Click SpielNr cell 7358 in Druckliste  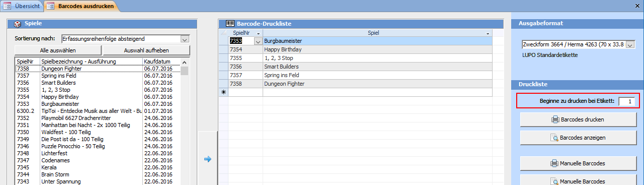tap(246, 84)
